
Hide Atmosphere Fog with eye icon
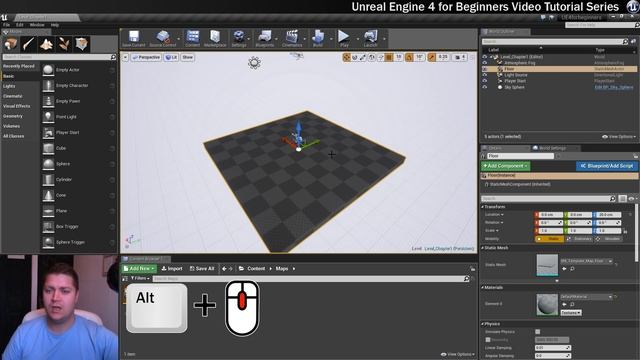484,63
